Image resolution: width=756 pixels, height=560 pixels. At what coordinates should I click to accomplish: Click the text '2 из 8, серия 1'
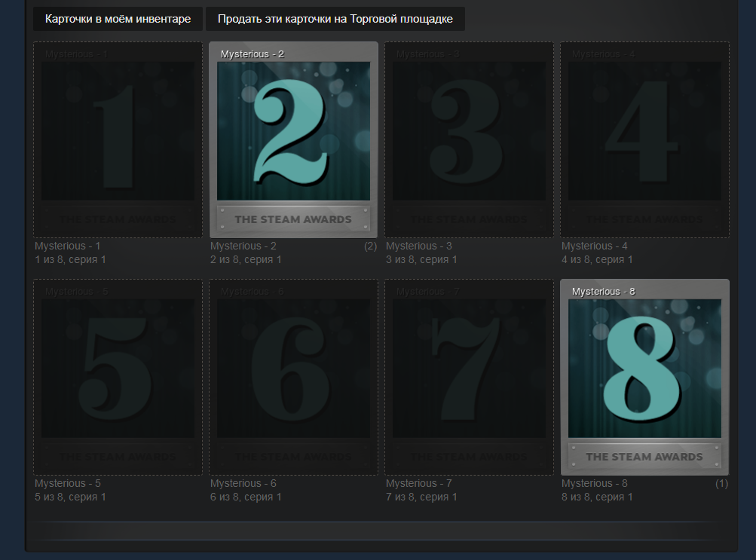[246, 259]
